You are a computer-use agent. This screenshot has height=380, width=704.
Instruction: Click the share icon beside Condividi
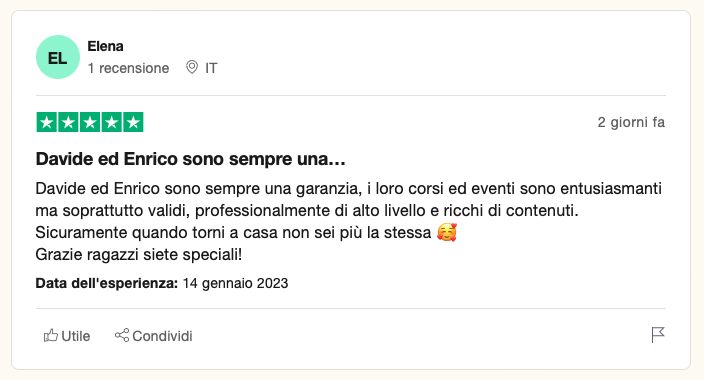tap(122, 335)
